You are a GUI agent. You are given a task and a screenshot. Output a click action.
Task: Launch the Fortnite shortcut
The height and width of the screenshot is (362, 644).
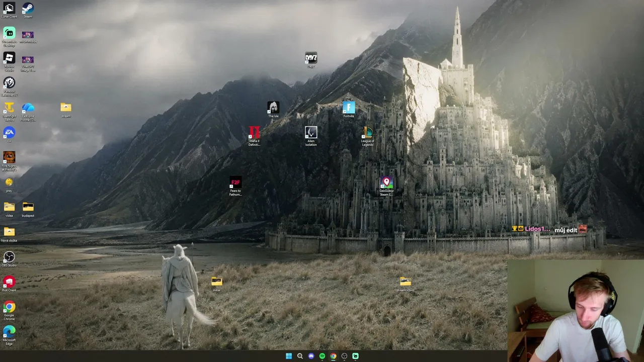[349, 110]
